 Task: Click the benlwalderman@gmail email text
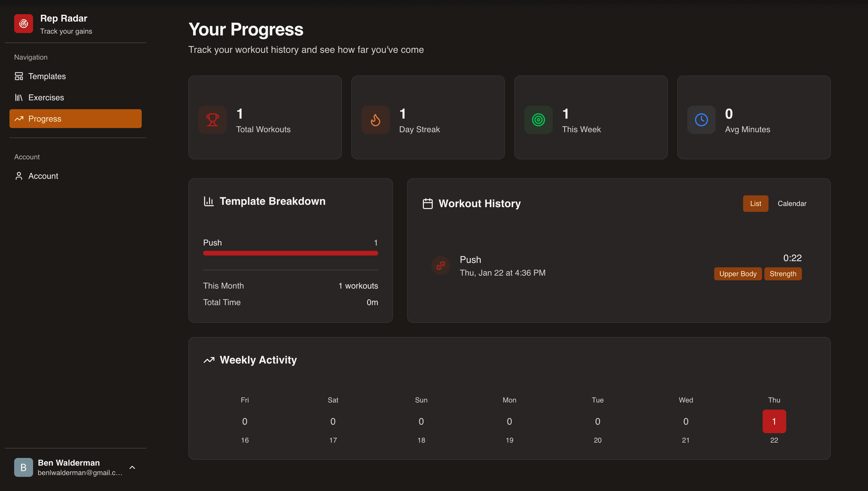[80, 473]
